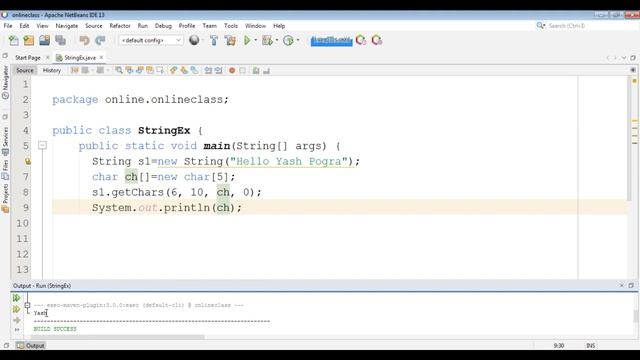
Task: Click the 9:30 cursor position indicator
Action: click(558, 345)
